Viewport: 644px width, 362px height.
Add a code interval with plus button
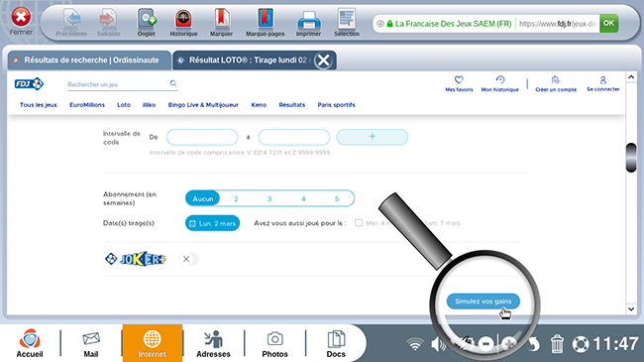[373, 137]
